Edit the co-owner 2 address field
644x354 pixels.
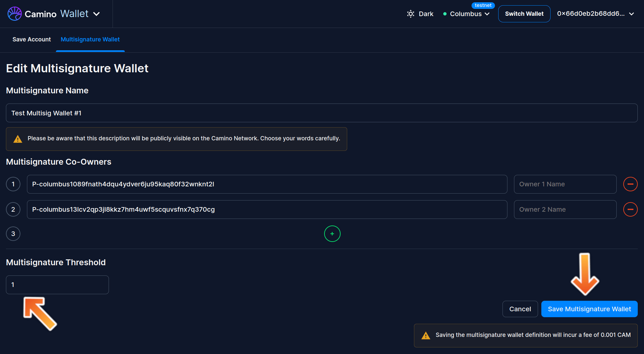pyautogui.click(x=267, y=209)
